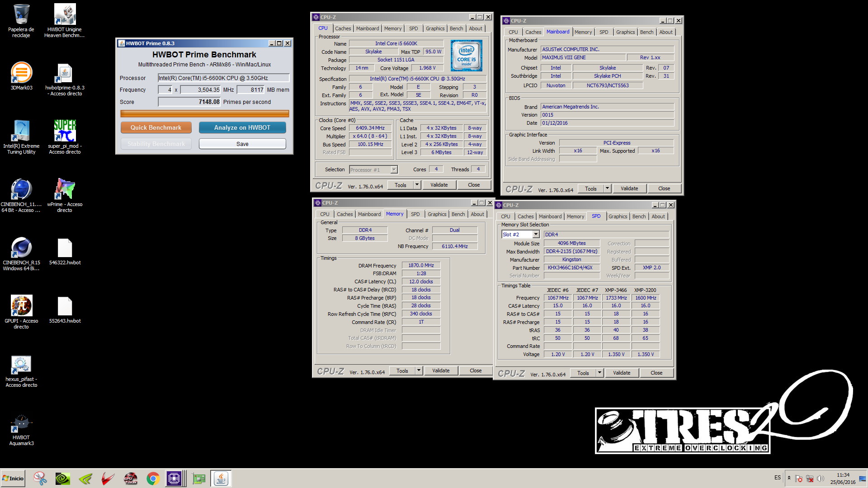Open Google Chrome from the taskbar
The image size is (868, 488).
point(153,479)
